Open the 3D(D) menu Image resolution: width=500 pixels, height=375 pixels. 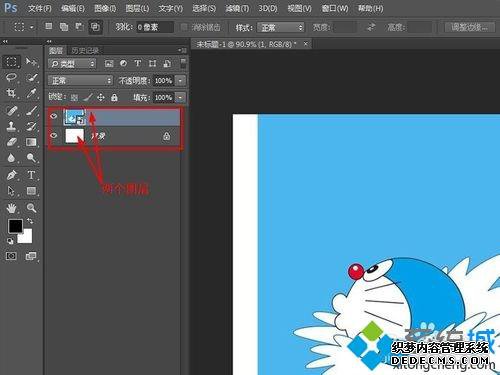pyautogui.click(x=268, y=8)
